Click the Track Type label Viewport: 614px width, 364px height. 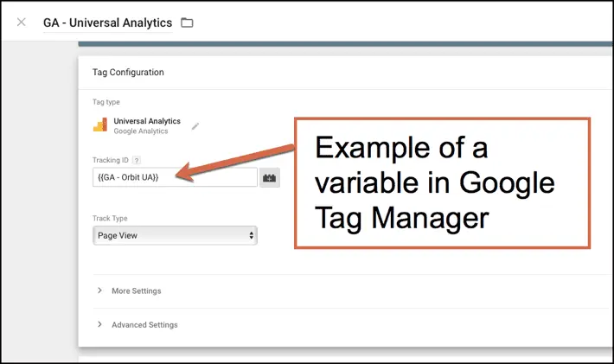pos(109,219)
